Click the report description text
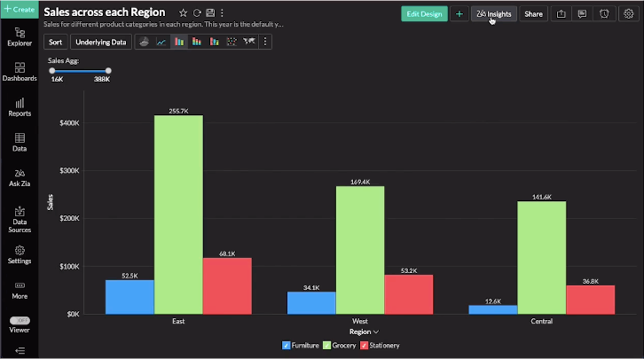Viewport: 644px width, 359px height. pyautogui.click(x=163, y=24)
